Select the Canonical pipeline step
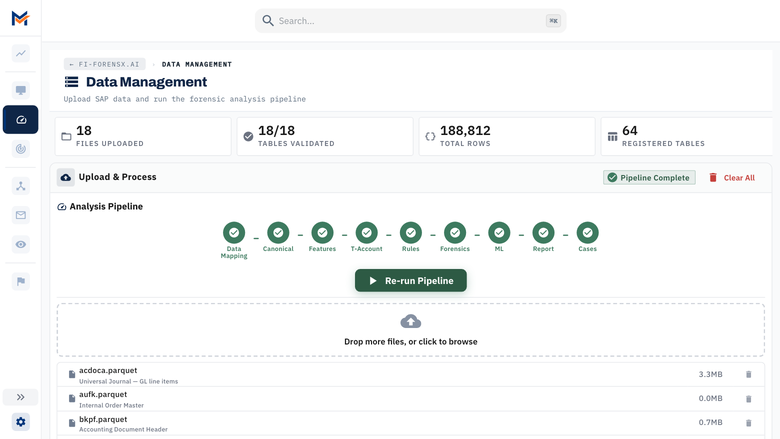This screenshot has width=780, height=439. click(x=278, y=237)
